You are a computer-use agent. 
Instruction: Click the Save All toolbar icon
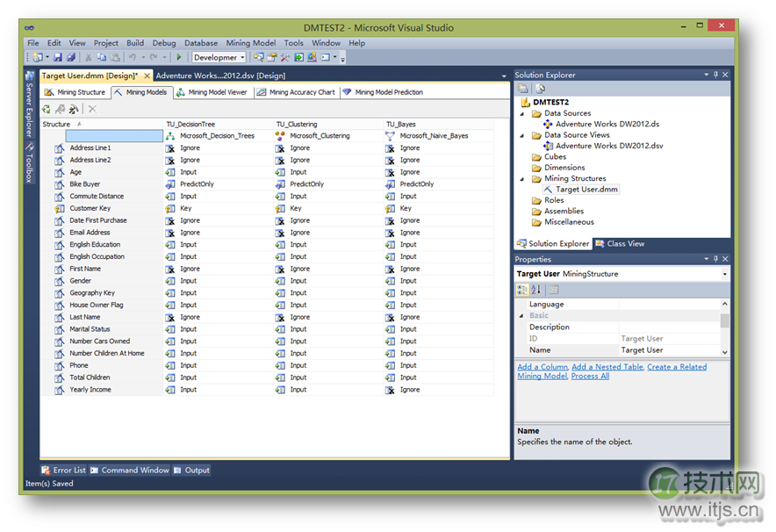click(71, 57)
